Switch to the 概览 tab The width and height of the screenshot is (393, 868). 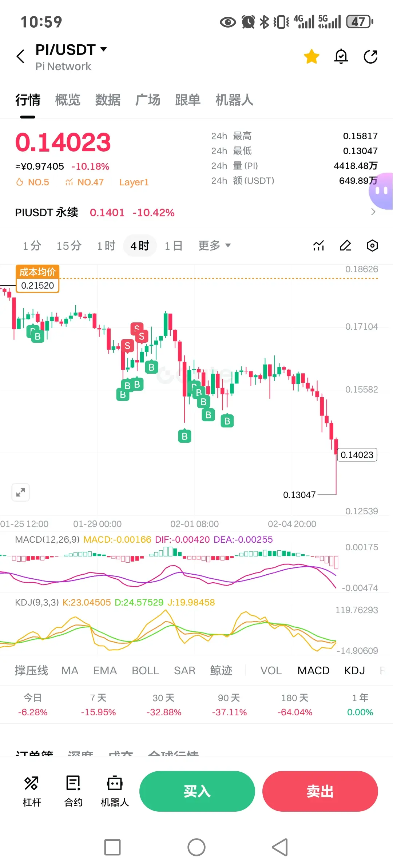[68, 100]
